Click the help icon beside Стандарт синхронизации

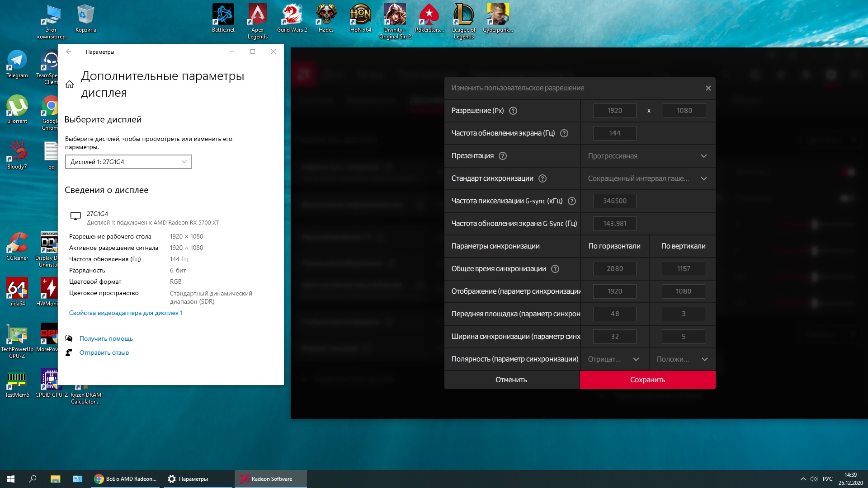pos(542,178)
